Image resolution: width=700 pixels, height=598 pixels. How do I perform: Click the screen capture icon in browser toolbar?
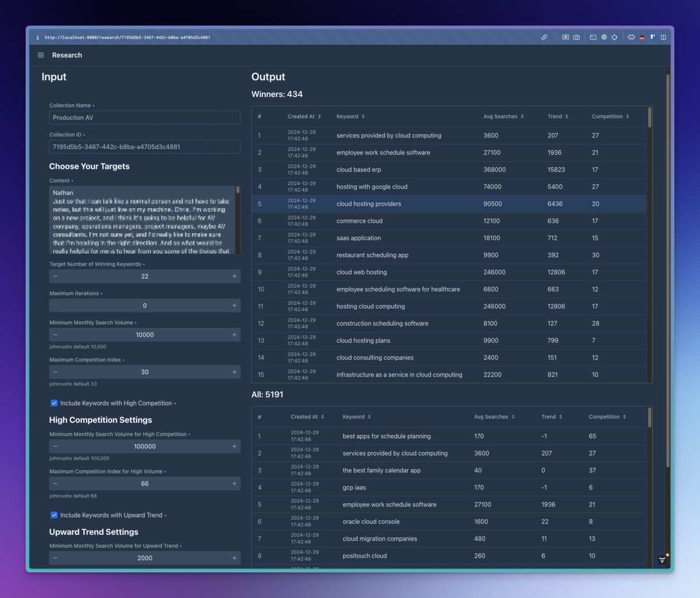(x=565, y=37)
